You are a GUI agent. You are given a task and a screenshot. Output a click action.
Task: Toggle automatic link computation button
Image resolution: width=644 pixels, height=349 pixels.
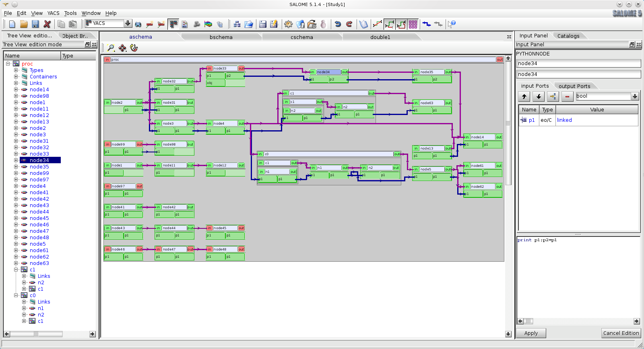click(389, 24)
